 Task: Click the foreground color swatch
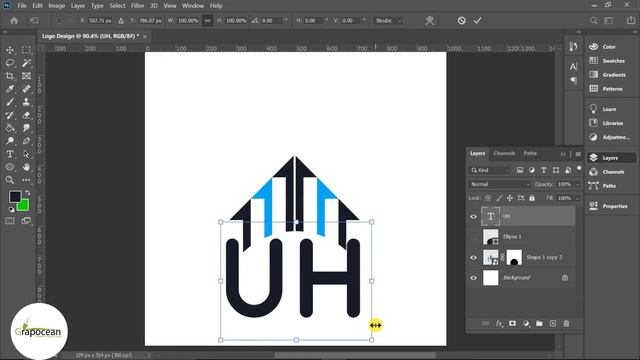pyautogui.click(x=14, y=196)
